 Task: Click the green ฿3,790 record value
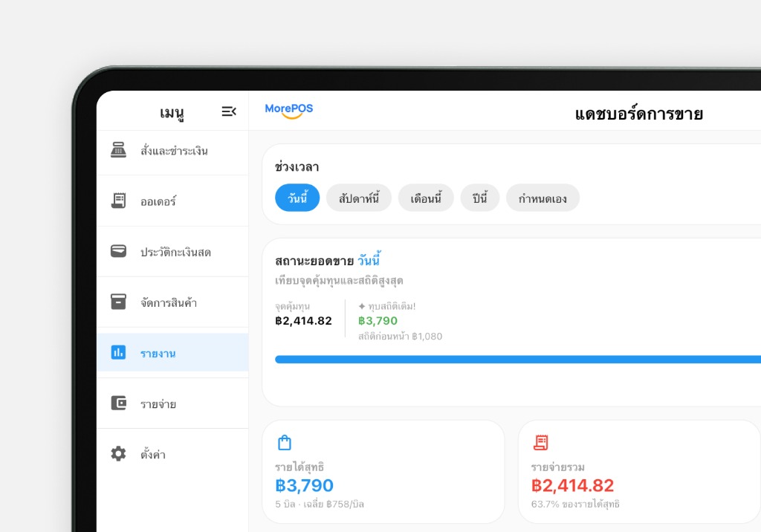pyautogui.click(x=378, y=321)
